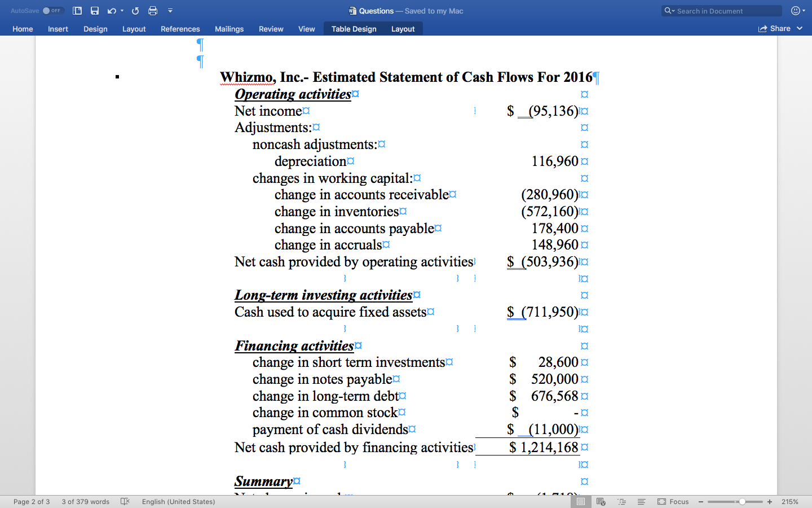
Task: Redo the last action
Action: coord(135,10)
